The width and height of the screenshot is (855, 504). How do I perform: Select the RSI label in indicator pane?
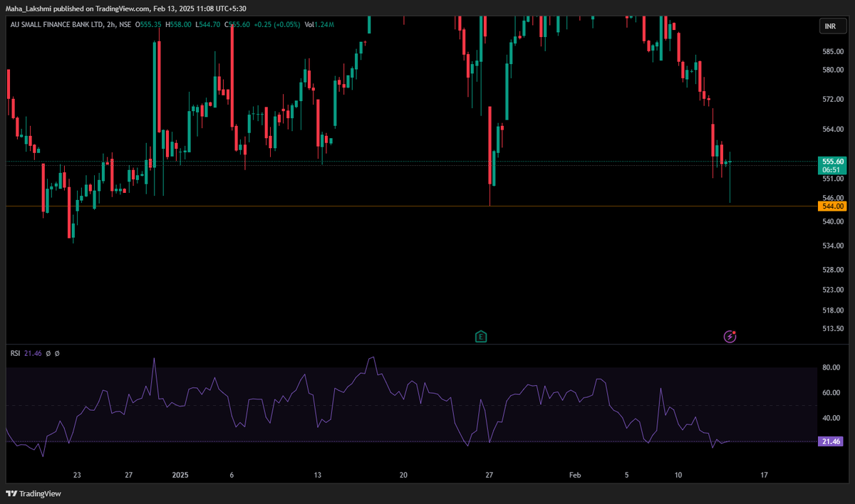[14, 352]
